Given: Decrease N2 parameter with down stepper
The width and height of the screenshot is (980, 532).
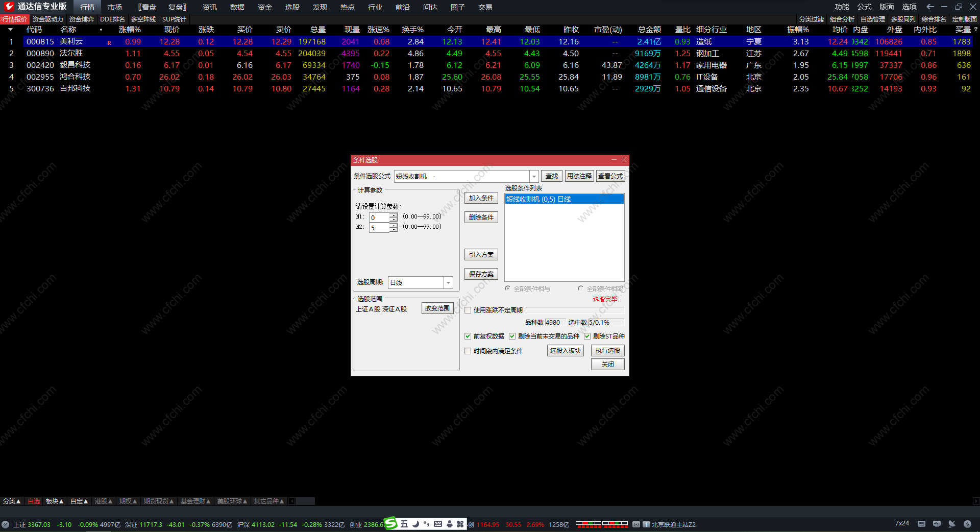Looking at the screenshot, I should [x=394, y=230].
